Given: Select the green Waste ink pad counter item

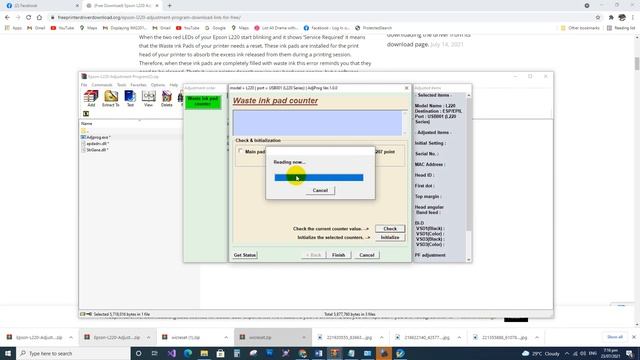Looking at the screenshot, I should (x=203, y=102).
